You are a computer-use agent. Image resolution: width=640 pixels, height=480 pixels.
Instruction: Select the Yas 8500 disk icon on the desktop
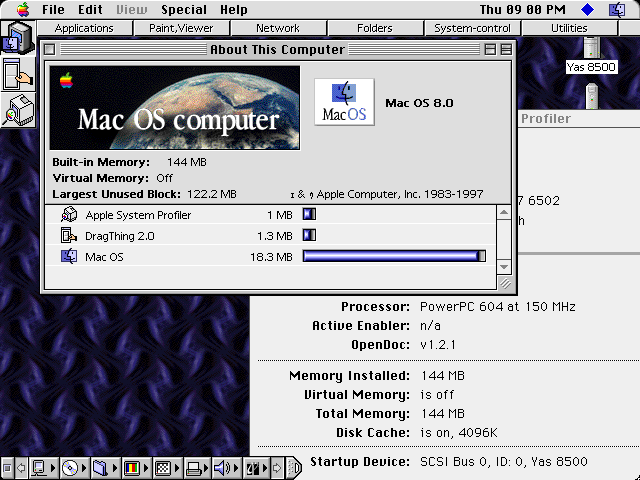pos(591,48)
